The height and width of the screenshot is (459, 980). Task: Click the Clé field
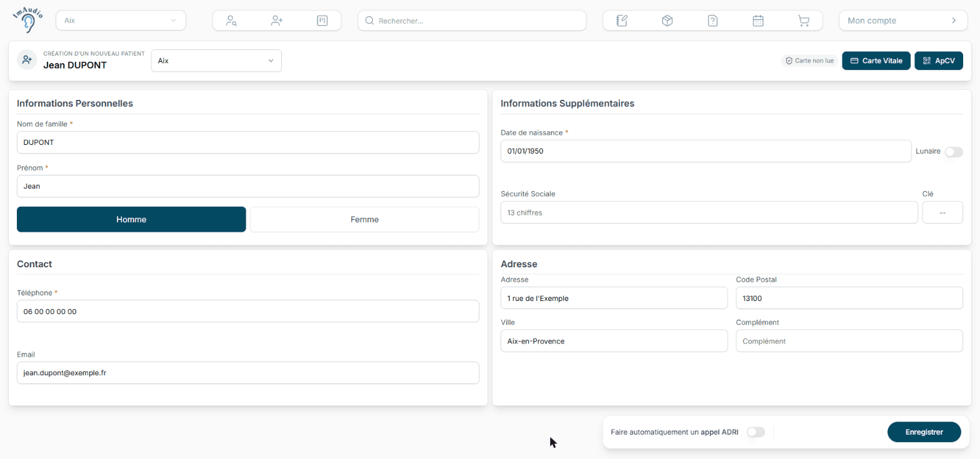point(942,212)
